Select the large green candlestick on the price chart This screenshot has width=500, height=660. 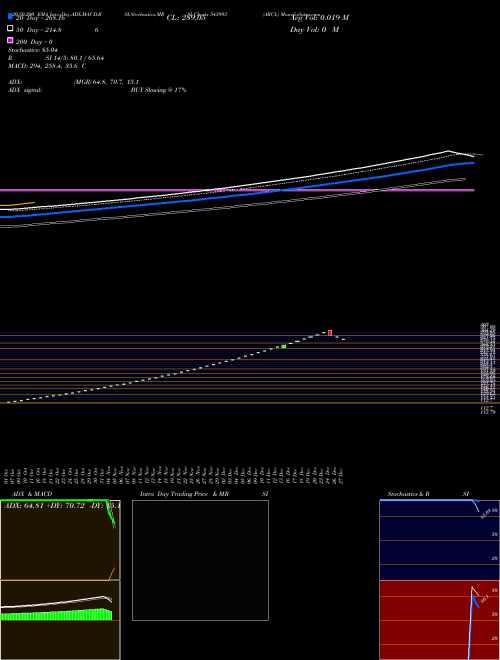point(284,346)
